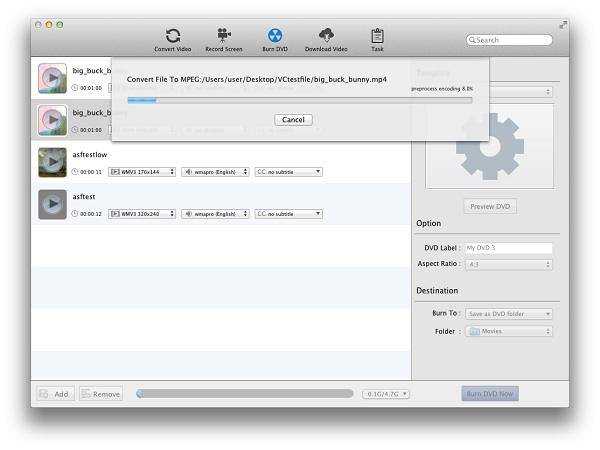This screenshot has height=450, width=600.
Task: Open the Burn To dropdown
Action: click(509, 314)
